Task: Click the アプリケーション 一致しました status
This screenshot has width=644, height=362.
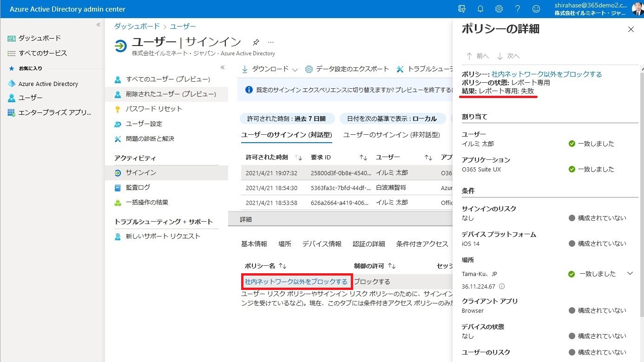Action: click(591, 169)
